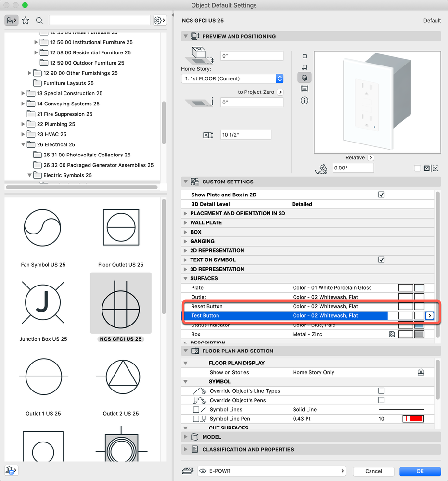
Task: Click the Cancel button
Action: pyautogui.click(x=373, y=471)
